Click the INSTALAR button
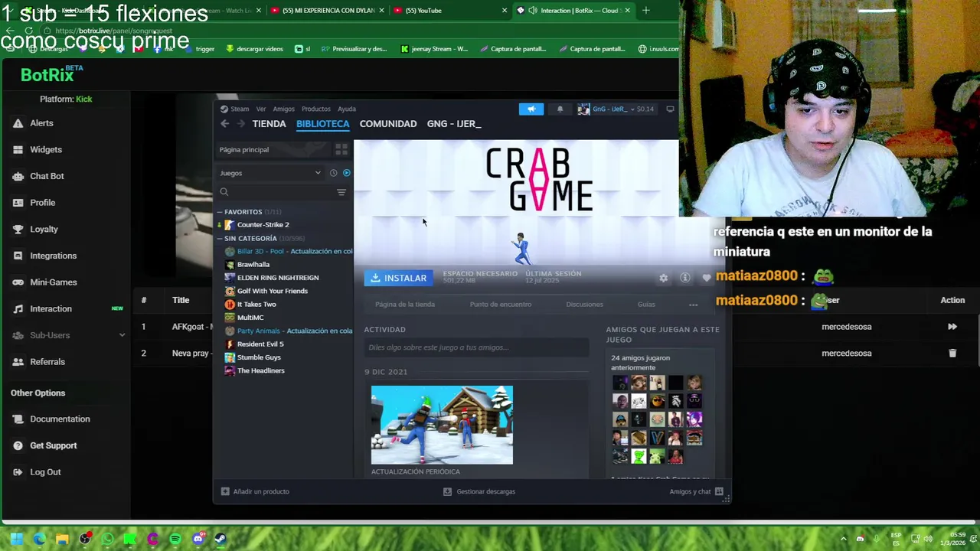Viewport: 980px width, 551px height. (x=399, y=278)
